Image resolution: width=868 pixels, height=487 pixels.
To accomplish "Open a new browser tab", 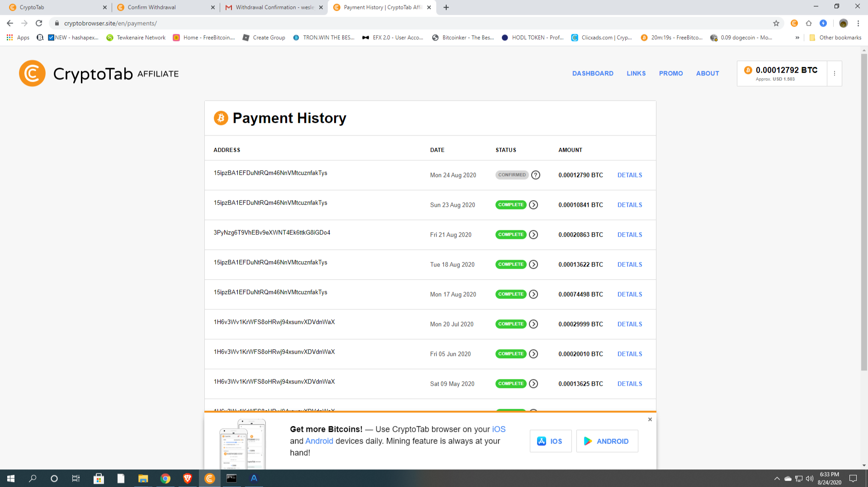I will [x=446, y=7].
